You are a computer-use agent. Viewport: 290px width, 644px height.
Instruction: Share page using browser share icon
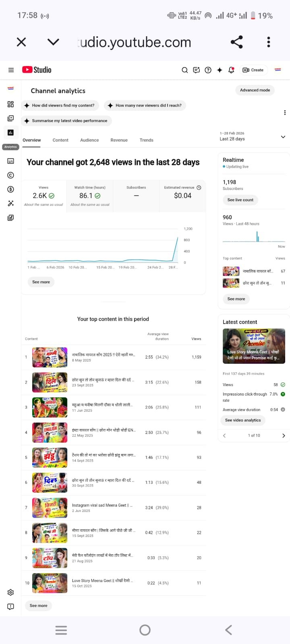point(236,42)
